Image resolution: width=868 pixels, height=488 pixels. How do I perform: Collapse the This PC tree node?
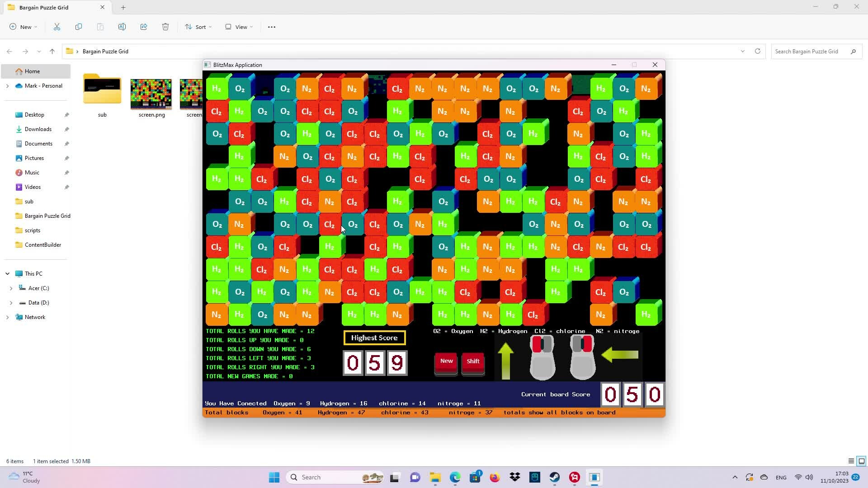pos(7,274)
